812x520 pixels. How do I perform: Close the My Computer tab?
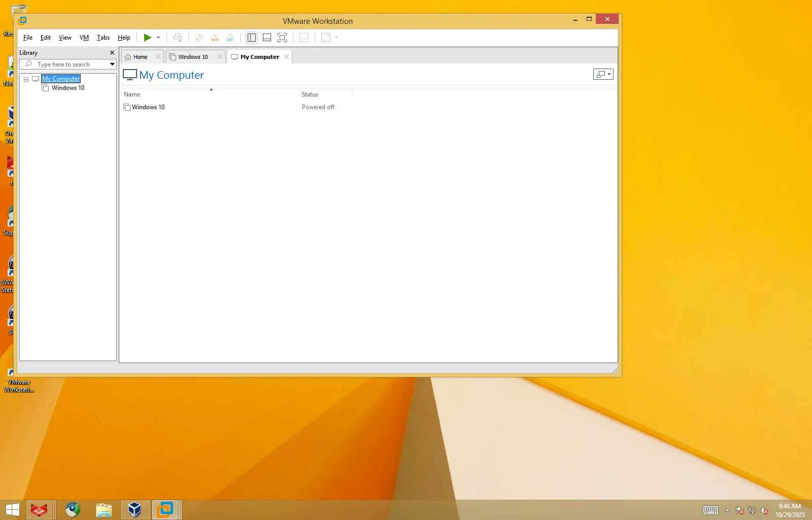(x=286, y=57)
